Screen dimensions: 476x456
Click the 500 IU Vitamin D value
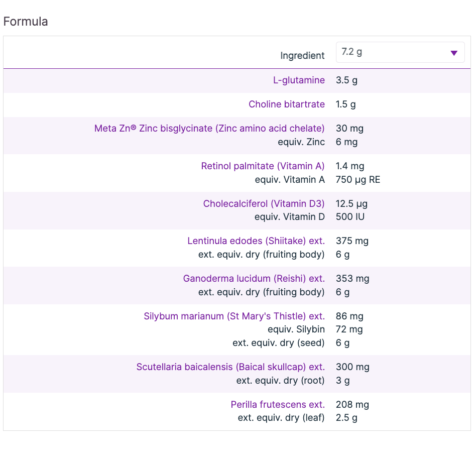pyautogui.click(x=350, y=217)
